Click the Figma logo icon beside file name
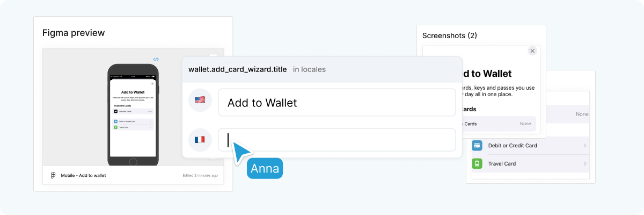644x215 pixels. pos(53,175)
